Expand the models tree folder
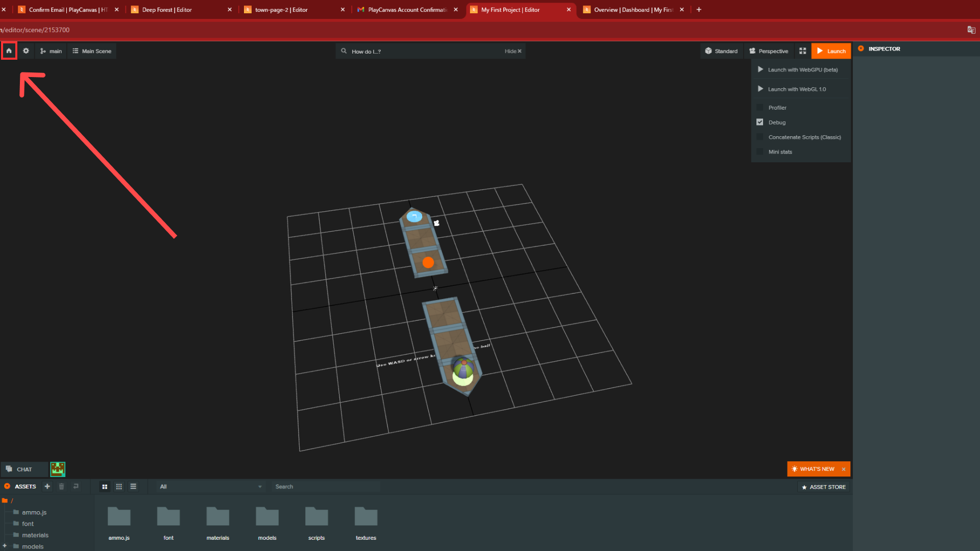980x551 pixels. 5,546
